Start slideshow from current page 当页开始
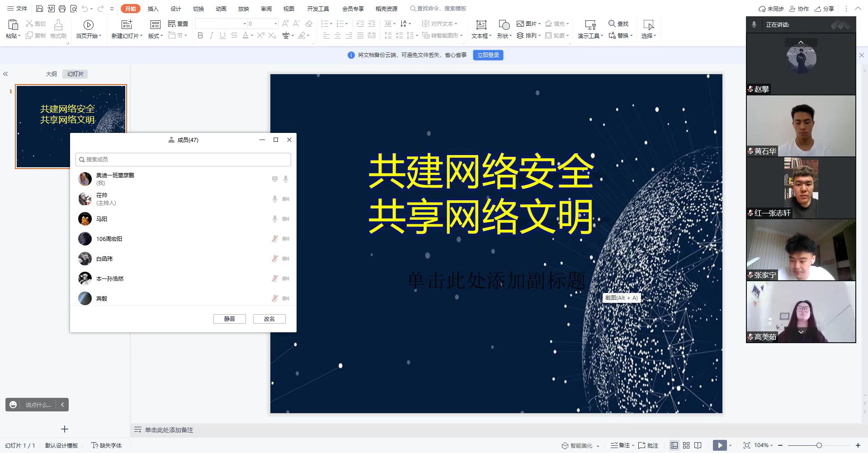868x453 pixels. coord(88,29)
